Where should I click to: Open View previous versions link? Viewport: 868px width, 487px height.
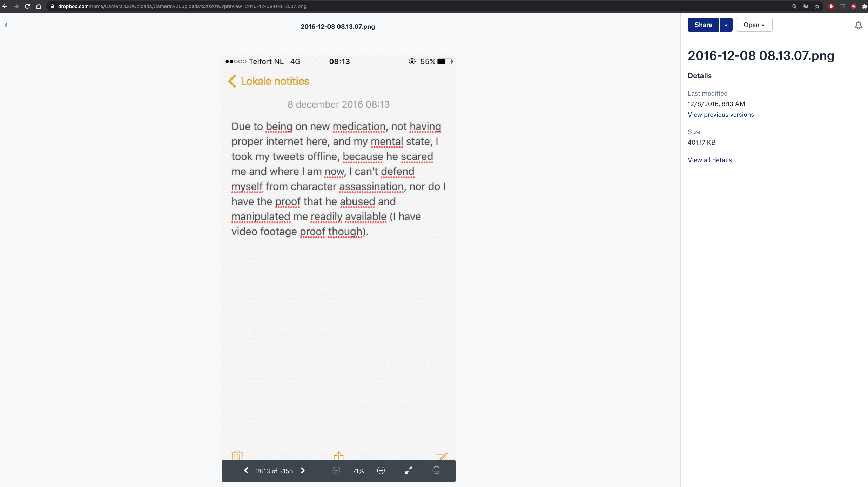(x=721, y=115)
